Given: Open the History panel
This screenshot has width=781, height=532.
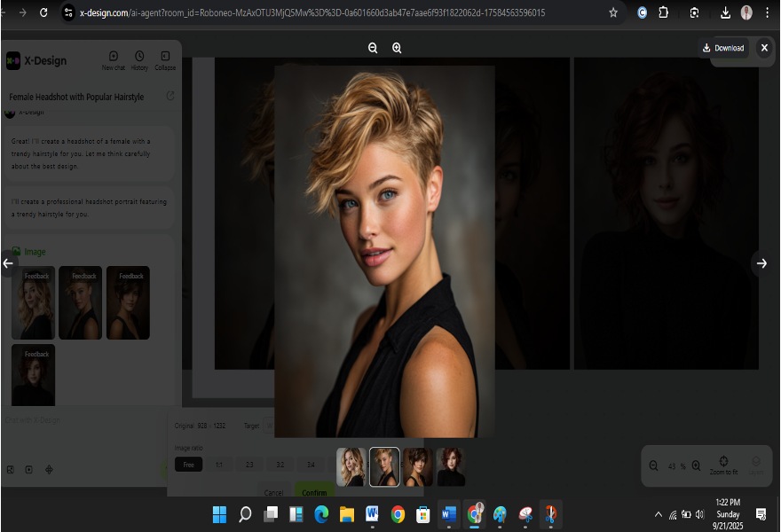Looking at the screenshot, I should click(139, 59).
